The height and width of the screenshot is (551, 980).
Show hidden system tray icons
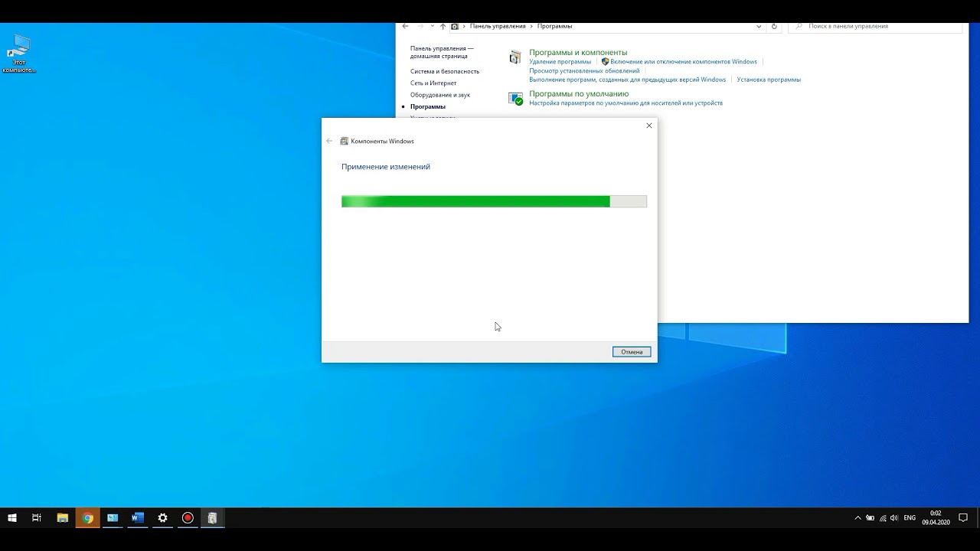click(857, 518)
